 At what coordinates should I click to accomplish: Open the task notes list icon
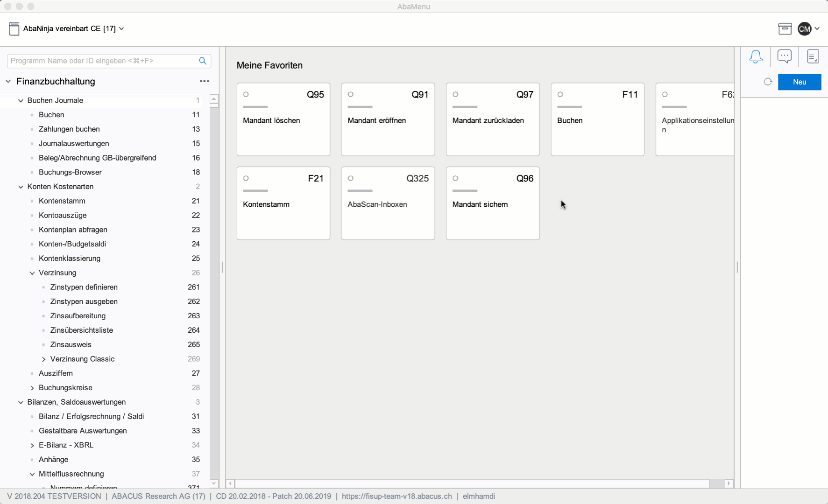pos(813,56)
